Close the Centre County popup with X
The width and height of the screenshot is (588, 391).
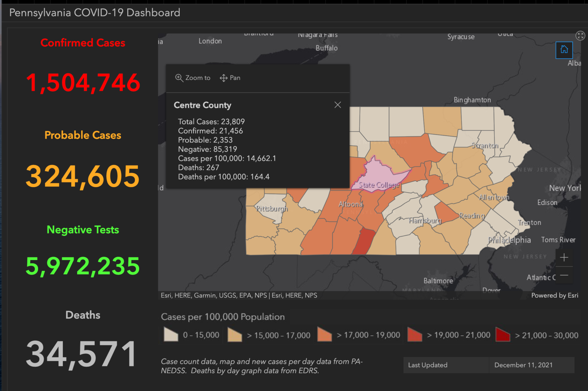(338, 105)
